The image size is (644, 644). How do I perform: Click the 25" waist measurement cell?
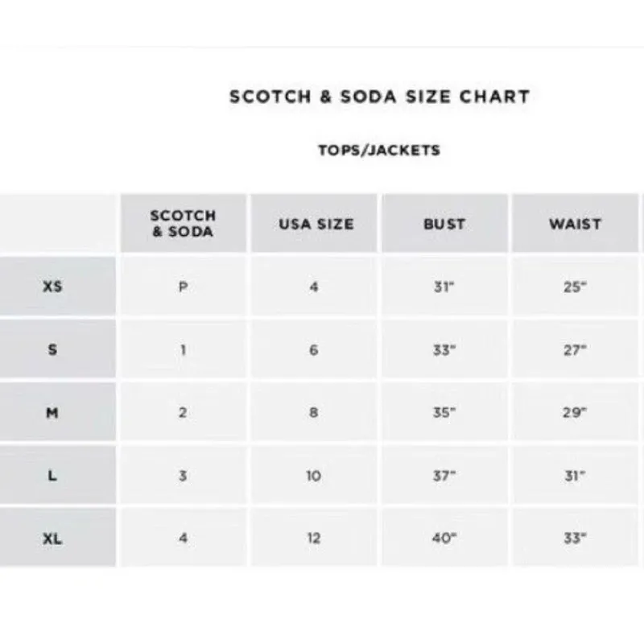[575, 287]
